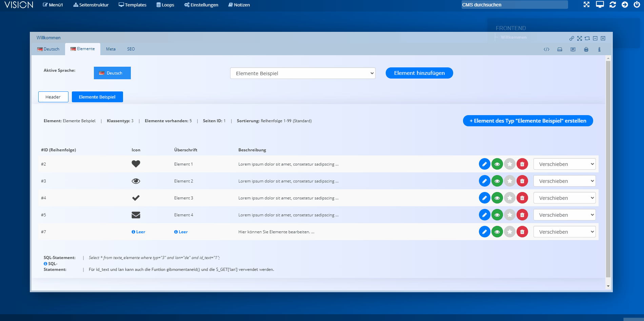Screen dimensions: 644x321
Task: Edit Element 1 with the blue pencil
Action: click(484, 164)
